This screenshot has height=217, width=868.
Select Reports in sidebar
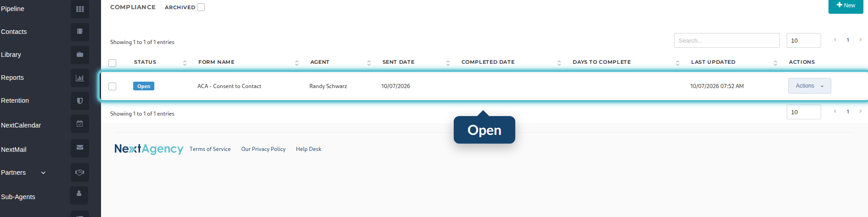tap(12, 78)
